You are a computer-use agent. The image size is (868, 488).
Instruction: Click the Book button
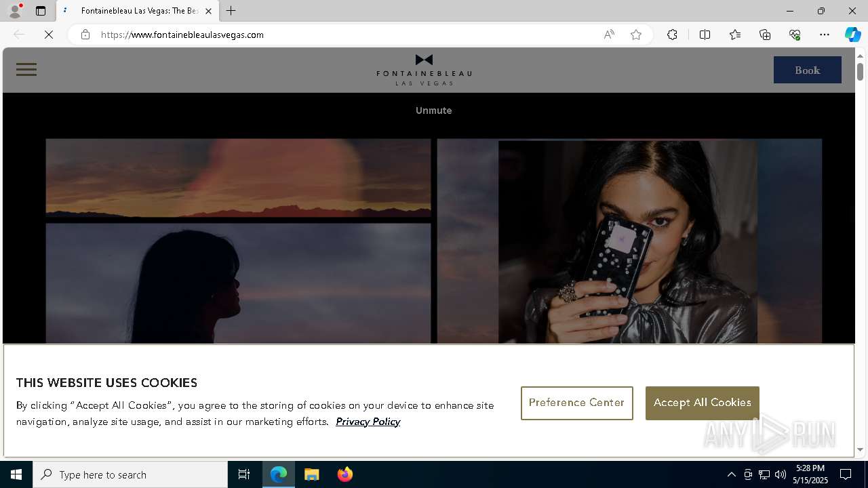point(807,70)
